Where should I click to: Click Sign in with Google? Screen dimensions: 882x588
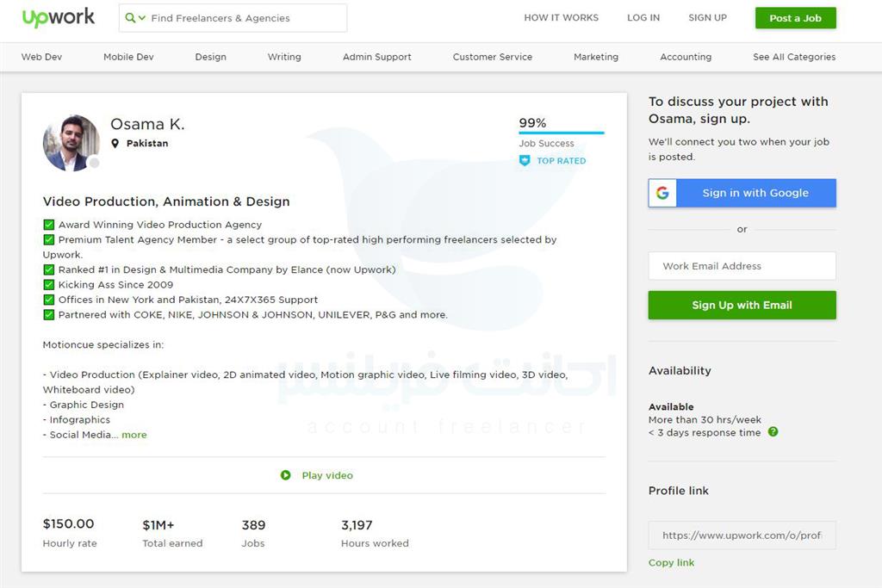click(x=742, y=193)
